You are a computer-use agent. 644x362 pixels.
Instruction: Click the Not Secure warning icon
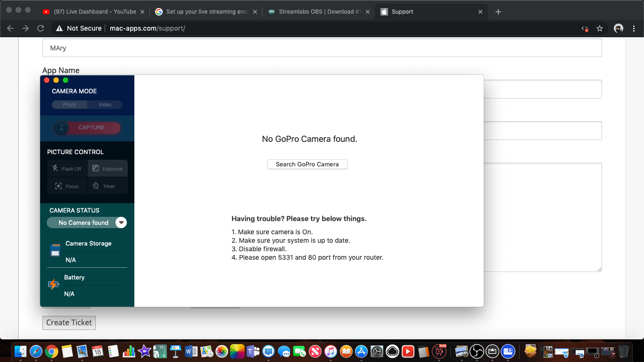point(59,28)
